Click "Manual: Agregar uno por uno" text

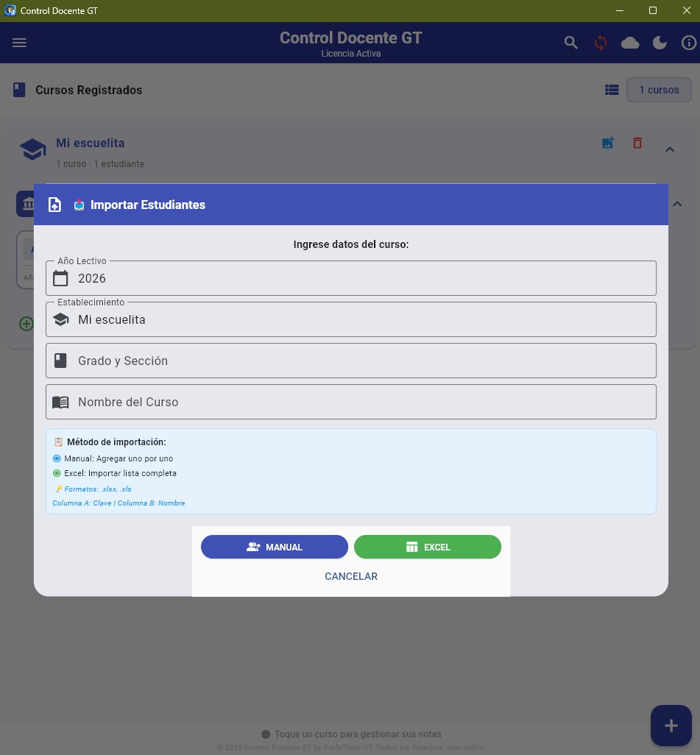point(119,458)
